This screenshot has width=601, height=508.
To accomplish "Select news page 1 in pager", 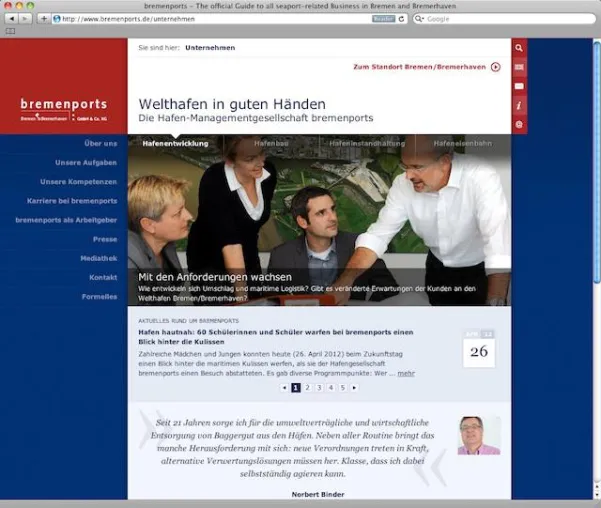I will (296, 388).
